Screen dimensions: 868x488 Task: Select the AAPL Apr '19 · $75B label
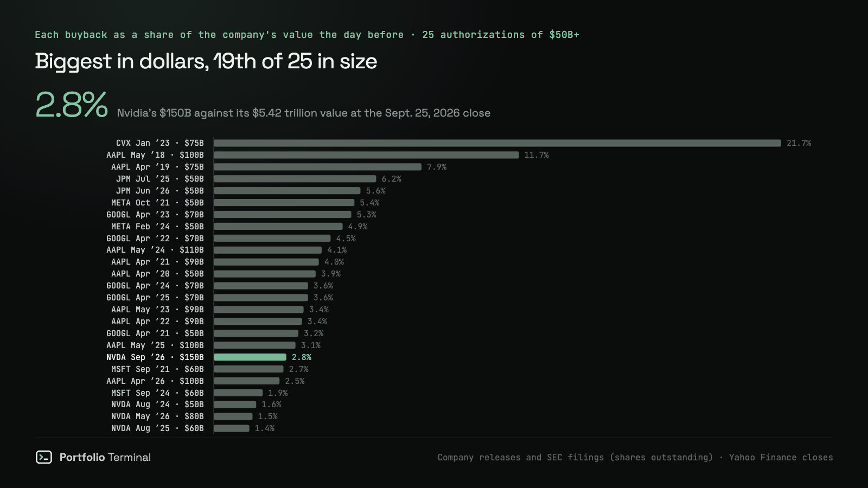click(x=157, y=167)
